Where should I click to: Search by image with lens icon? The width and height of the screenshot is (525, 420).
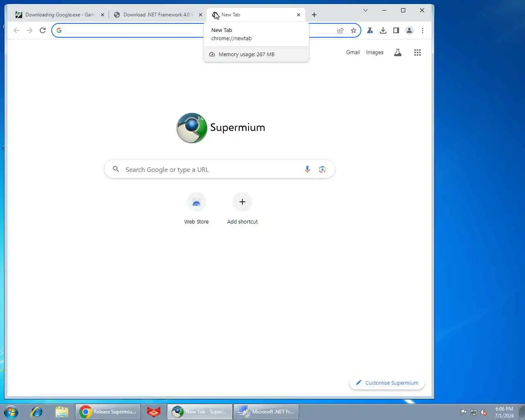click(x=322, y=169)
